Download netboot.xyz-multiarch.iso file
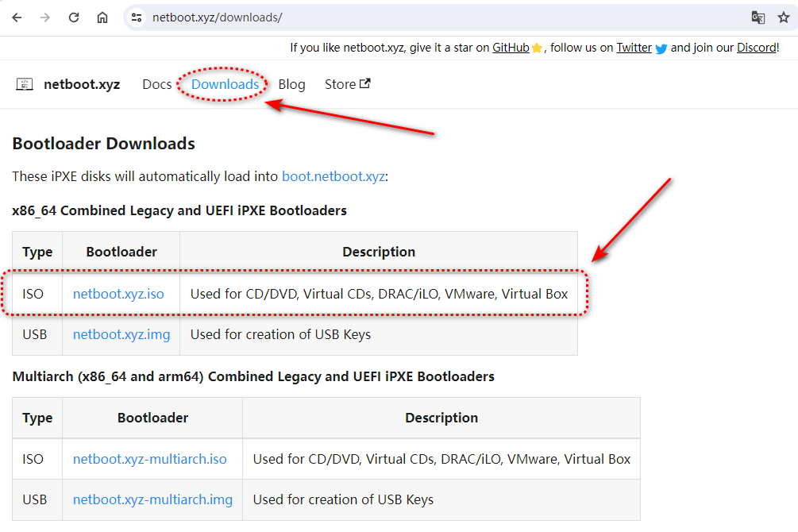The image size is (798, 532). click(149, 459)
